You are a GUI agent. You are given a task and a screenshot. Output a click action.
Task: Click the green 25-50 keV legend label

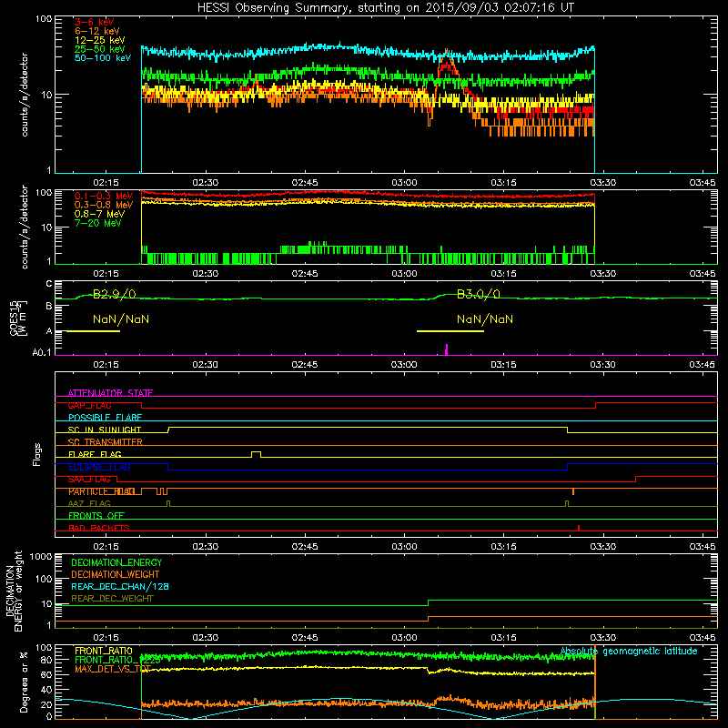coord(100,49)
